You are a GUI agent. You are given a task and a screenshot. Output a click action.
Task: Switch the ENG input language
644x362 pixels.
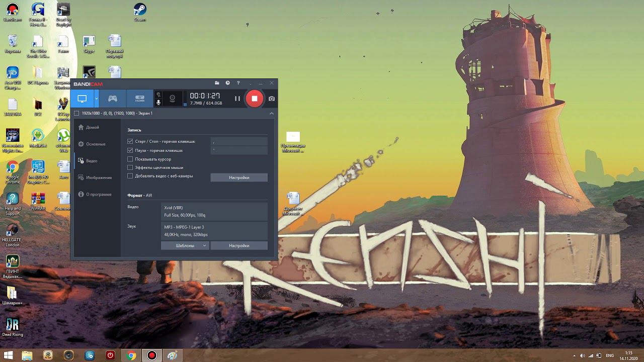(610, 355)
